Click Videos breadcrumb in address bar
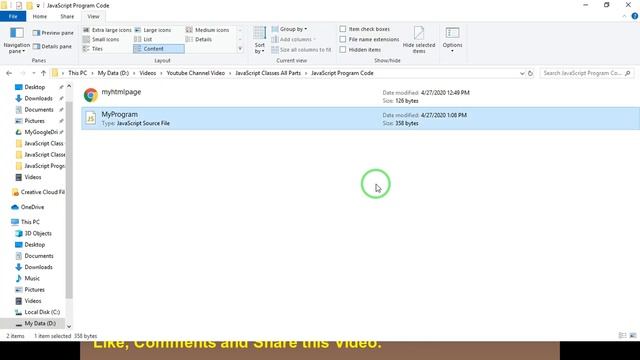 pos(148,73)
